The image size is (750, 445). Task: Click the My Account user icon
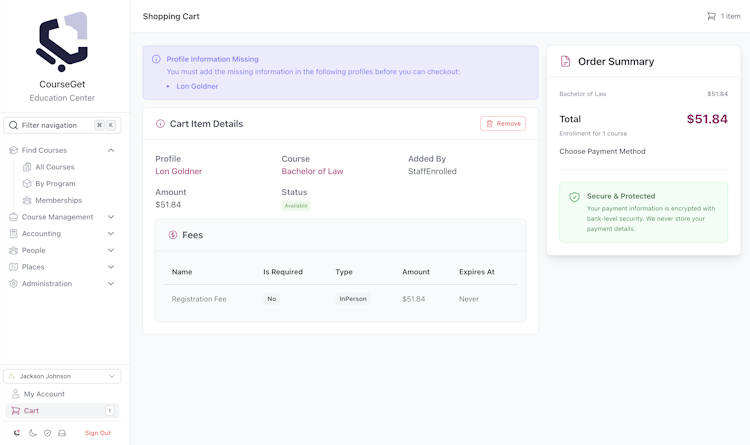(x=15, y=394)
